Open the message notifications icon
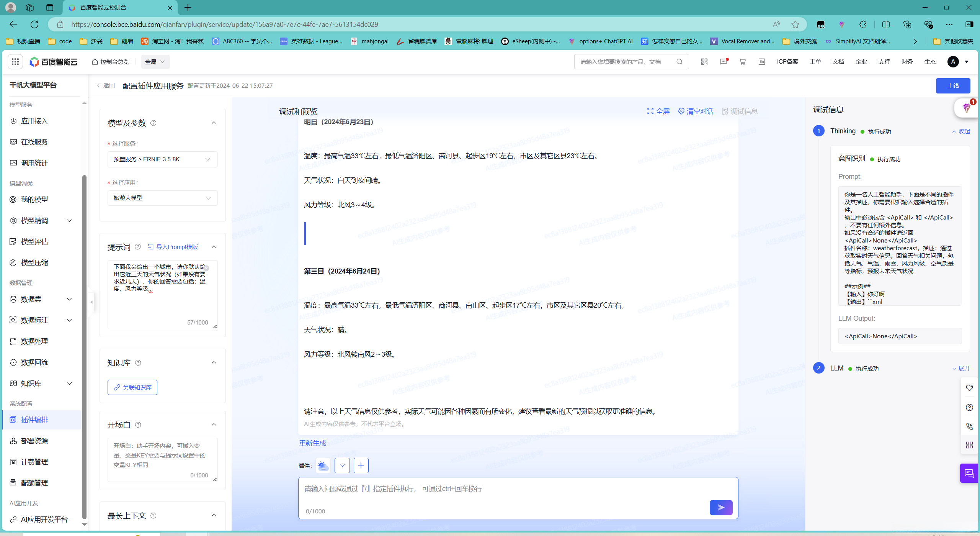 723,62
